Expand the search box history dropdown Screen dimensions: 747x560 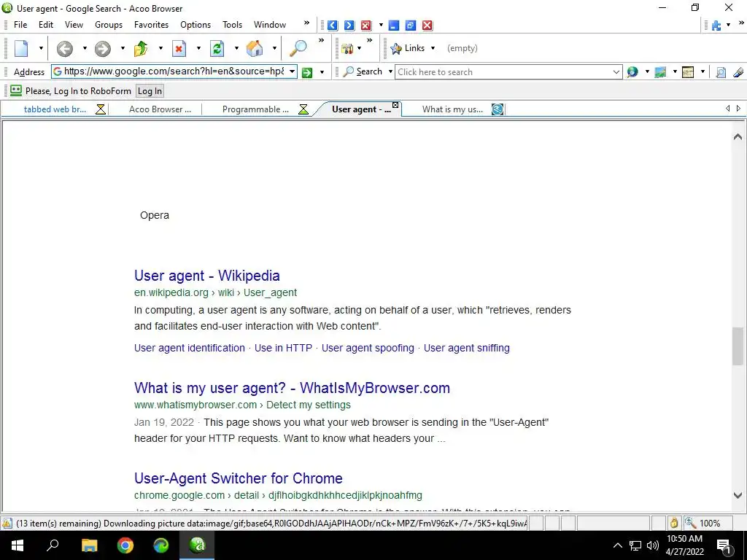tap(616, 72)
